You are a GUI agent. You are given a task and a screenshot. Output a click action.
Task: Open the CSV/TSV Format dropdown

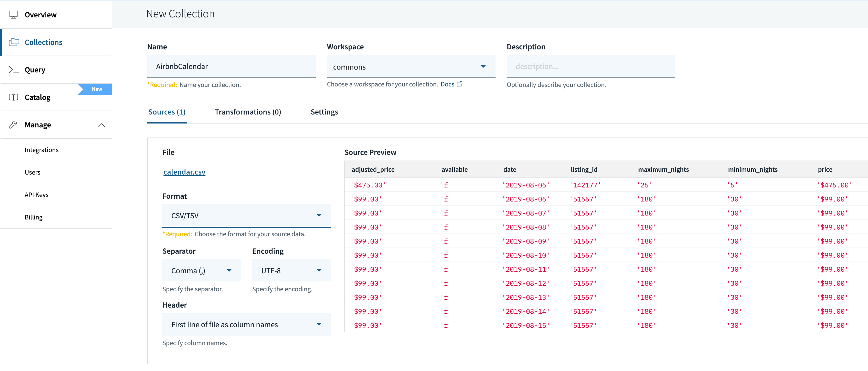246,216
